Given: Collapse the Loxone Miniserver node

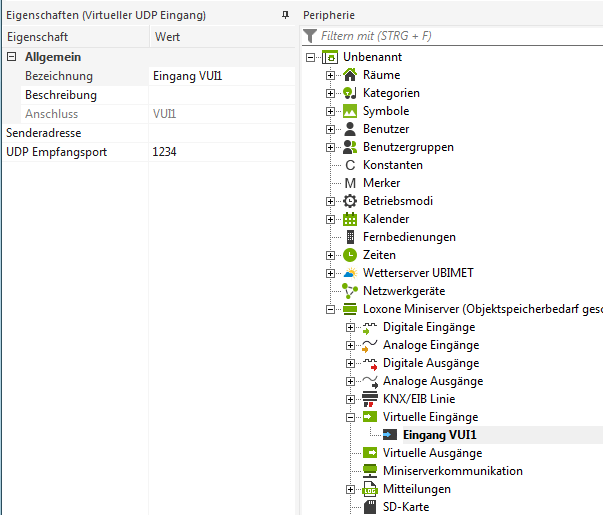Looking at the screenshot, I should point(330,310).
